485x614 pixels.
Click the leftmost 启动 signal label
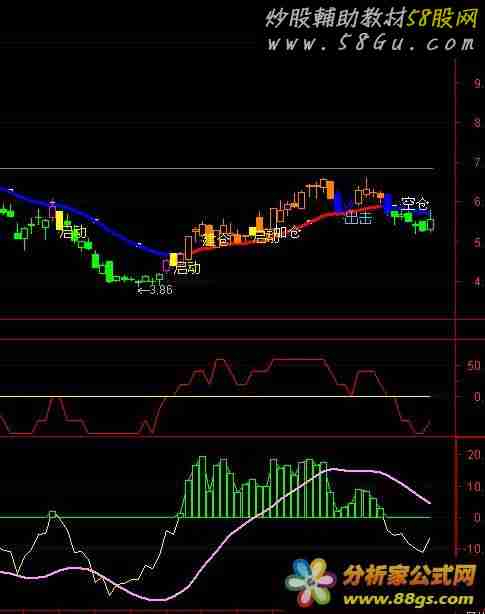tap(73, 233)
